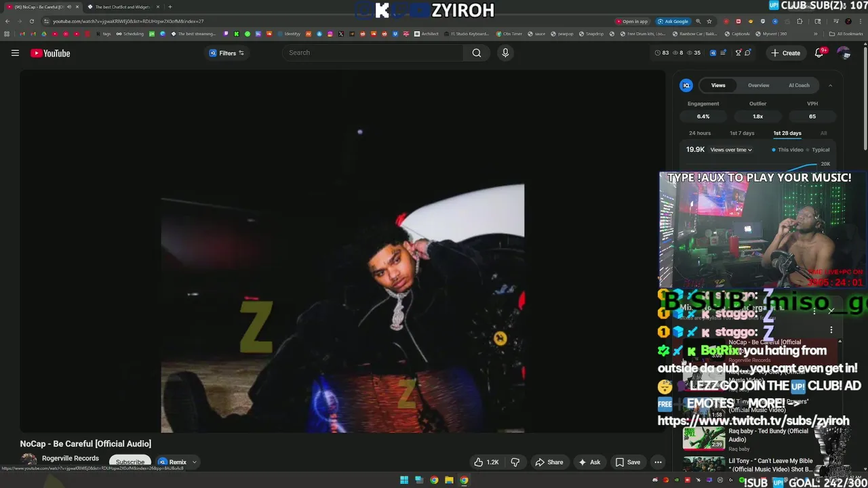Viewport: 868px width, 488px height.
Task: Bookmark this page with the star
Action: (x=709, y=21)
